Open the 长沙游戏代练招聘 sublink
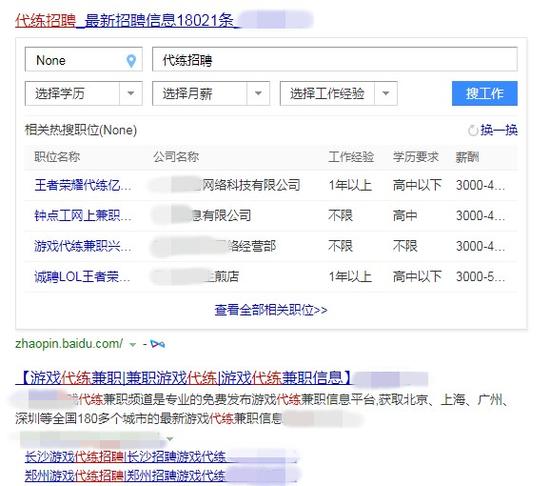Viewport: 550px width, 486px height. (x=125, y=457)
